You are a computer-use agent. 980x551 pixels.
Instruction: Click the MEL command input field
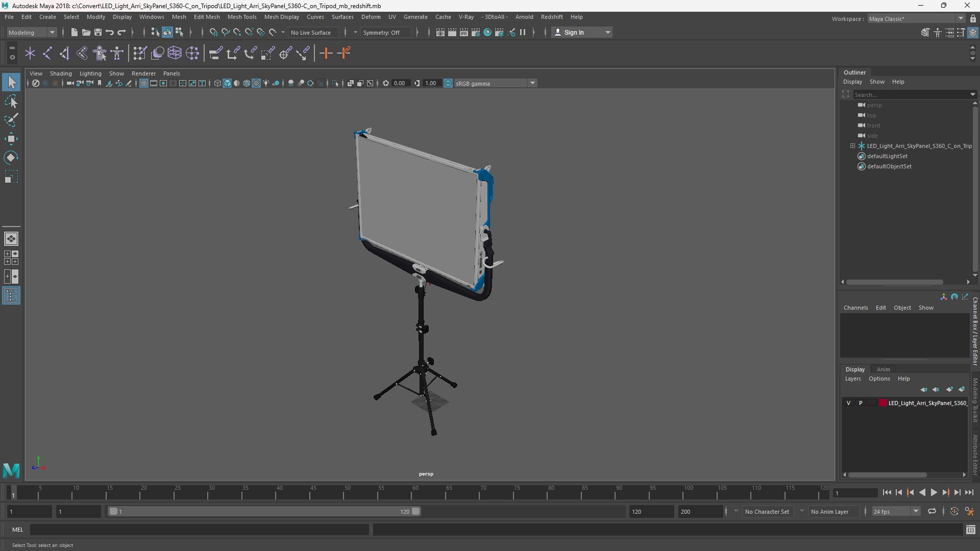(x=200, y=530)
